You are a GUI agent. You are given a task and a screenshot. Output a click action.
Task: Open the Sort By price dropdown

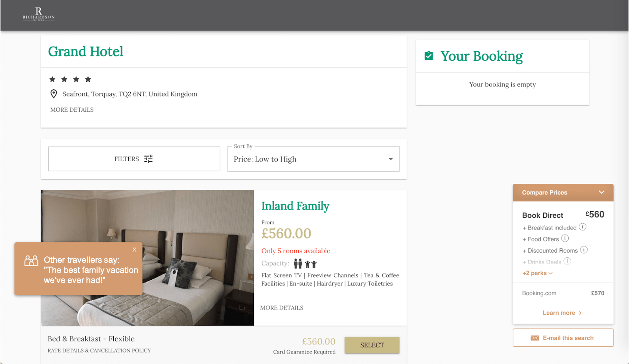pos(313,159)
